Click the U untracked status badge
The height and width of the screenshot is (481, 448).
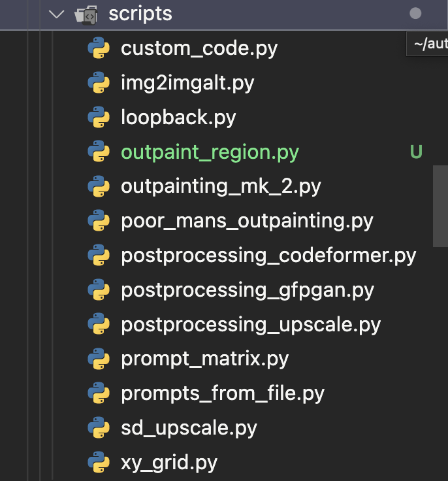[416, 152]
